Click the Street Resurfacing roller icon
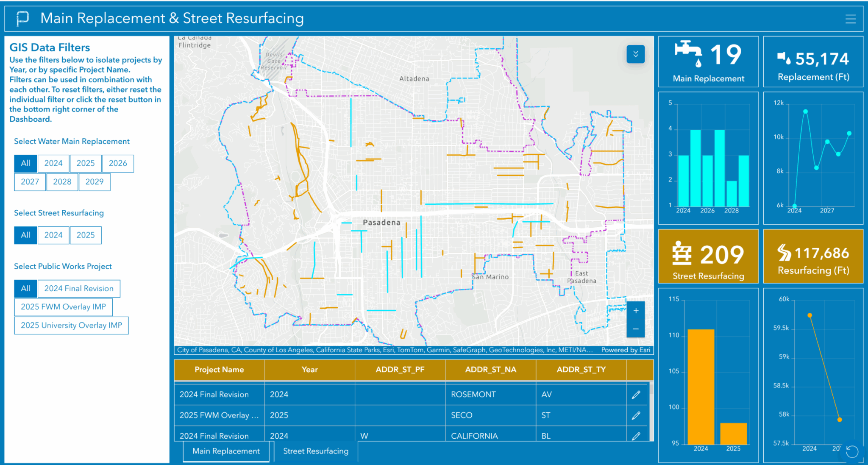868x465 pixels. click(682, 253)
